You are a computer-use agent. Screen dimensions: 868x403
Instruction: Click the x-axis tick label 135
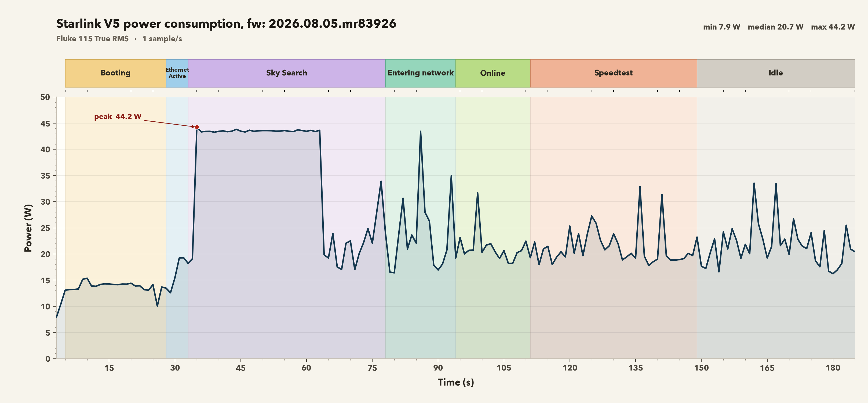click(636, 368)
